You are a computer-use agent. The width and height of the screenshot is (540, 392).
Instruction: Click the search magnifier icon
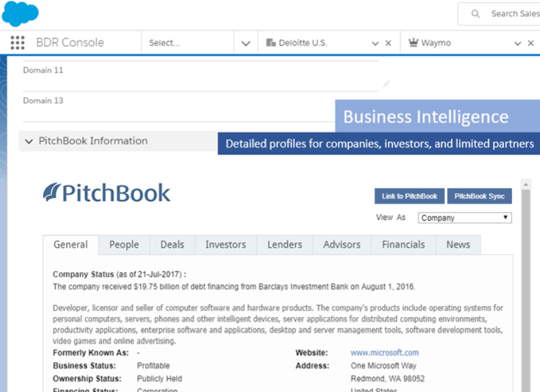(x=475, y=14)
